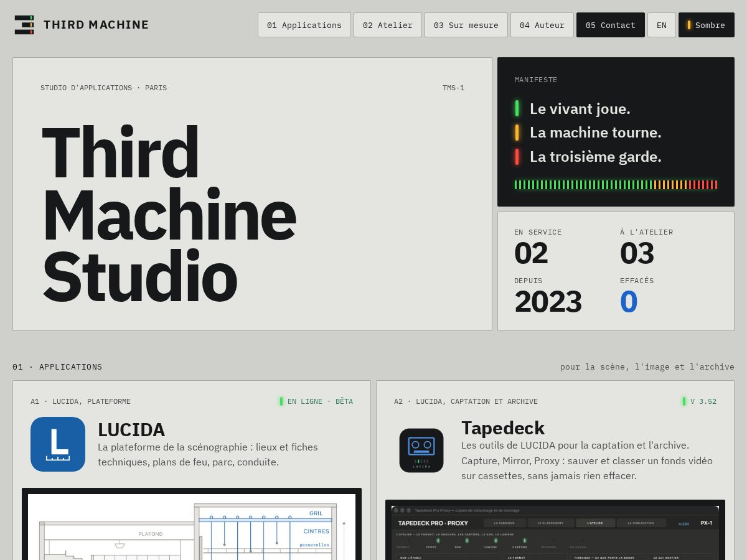747x560 pixels.
Task: Toggle the Sombre dark mode button
Action: click(x=707, y=25)
